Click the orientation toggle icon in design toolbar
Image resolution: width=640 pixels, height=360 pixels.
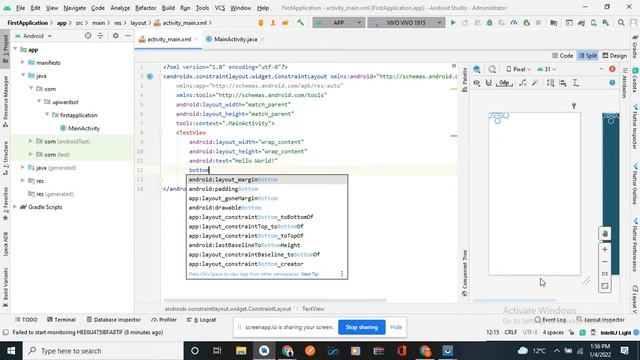click(492, 69)
